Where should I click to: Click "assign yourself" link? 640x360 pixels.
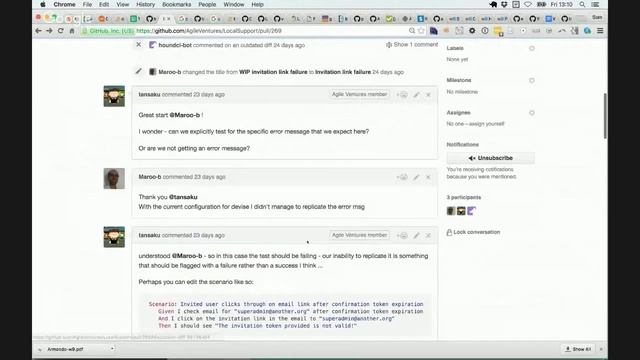pyautogui.click(x=487, y=124)
